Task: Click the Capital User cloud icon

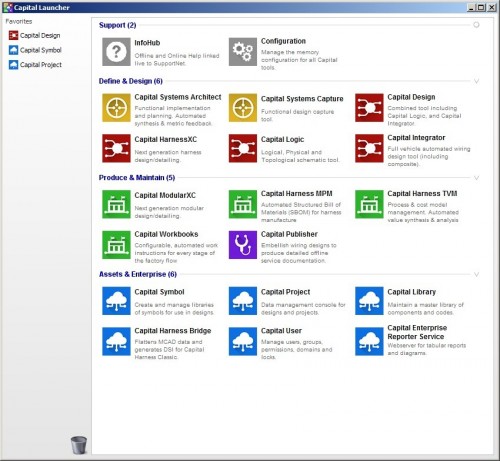Action: click(243, 342)
